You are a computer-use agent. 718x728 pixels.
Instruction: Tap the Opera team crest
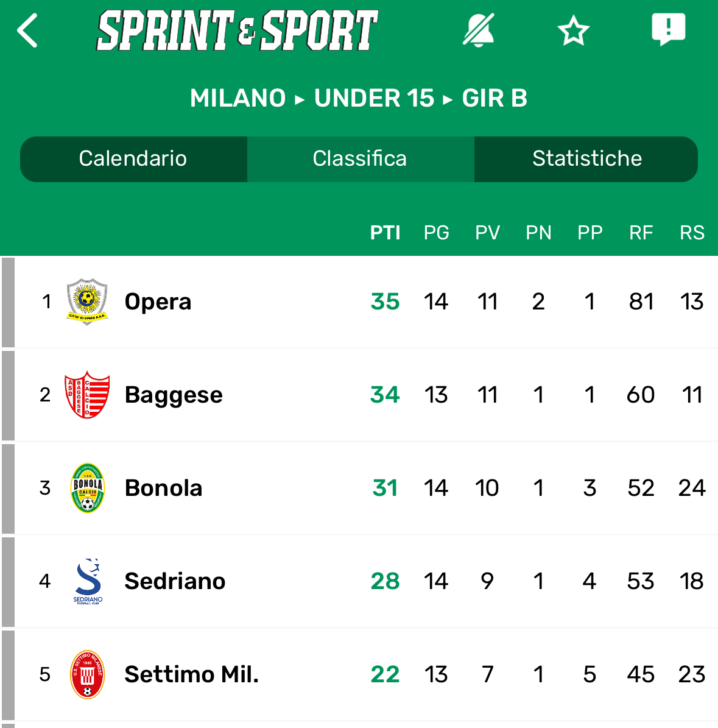click(87, 302)
